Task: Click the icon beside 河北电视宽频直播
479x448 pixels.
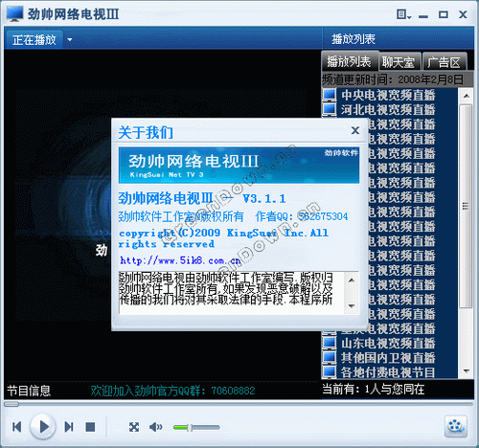Action: (x=330, y=109)
